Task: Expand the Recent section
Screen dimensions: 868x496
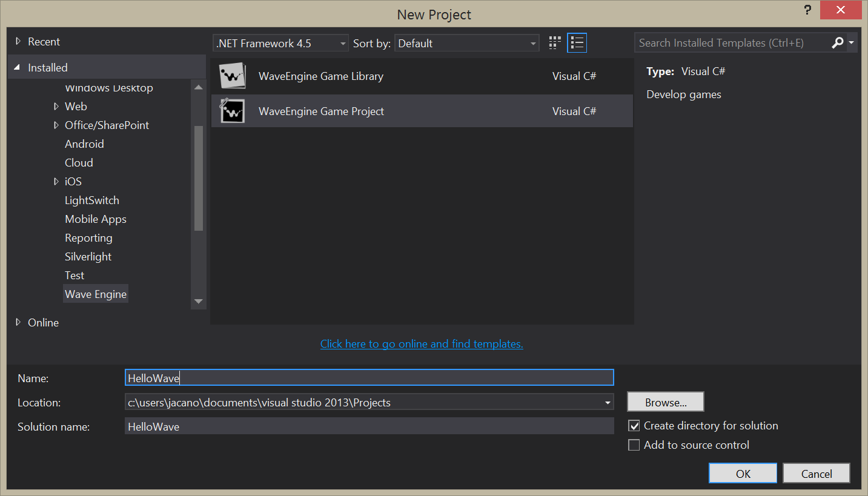Action: pos(18,42)
